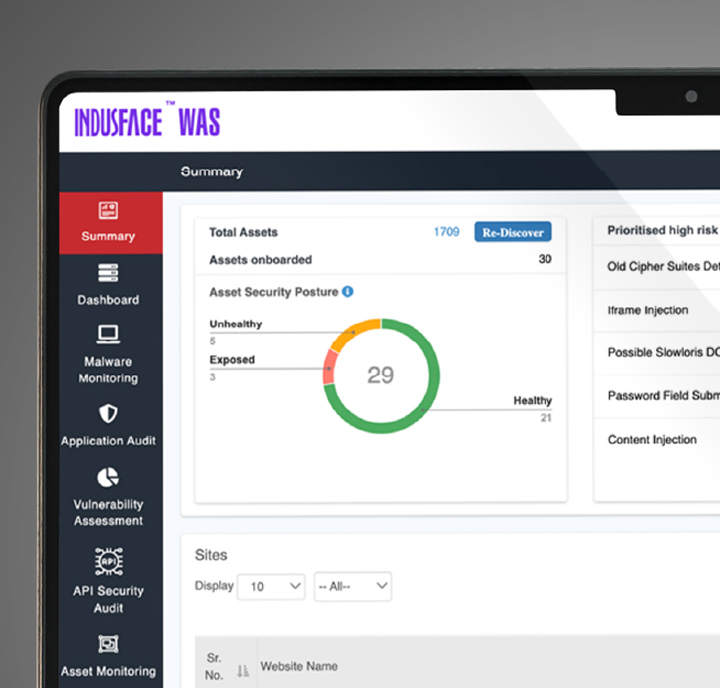
Task: Click Assets onboarded value 30
Action: pyautogui.click(x=545, y=259)
